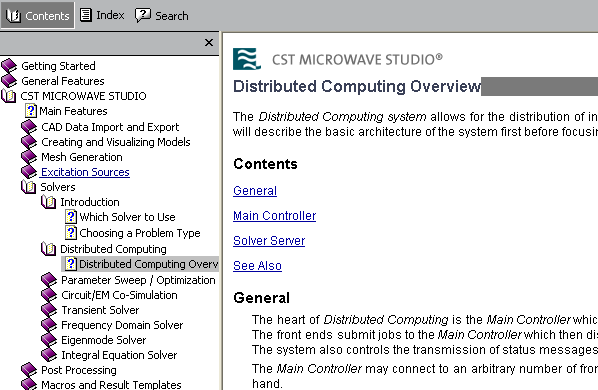Viewport: 598px width, 390px height.
Task: Select the CST MICROWAVE STUDIO tree entry
Action: click(83, 96)
